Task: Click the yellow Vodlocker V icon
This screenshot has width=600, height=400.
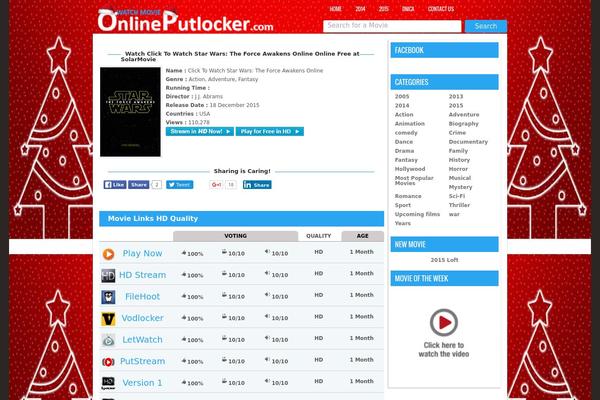Action: (108, 319)
